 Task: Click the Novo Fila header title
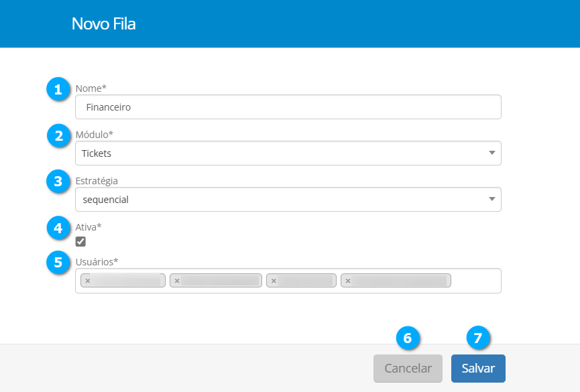[103, 24]
